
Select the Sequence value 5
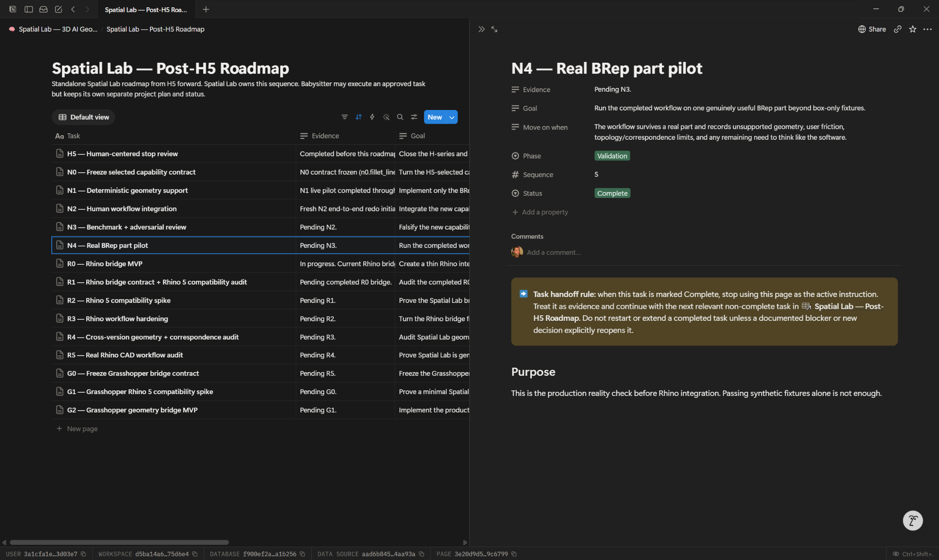coord(596,175)
